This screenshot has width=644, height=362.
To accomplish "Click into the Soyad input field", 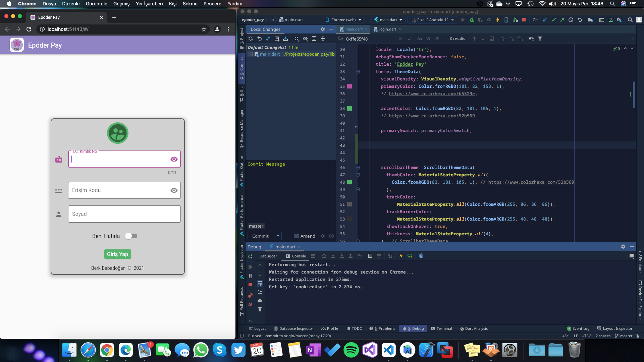I will pos(124,214).
